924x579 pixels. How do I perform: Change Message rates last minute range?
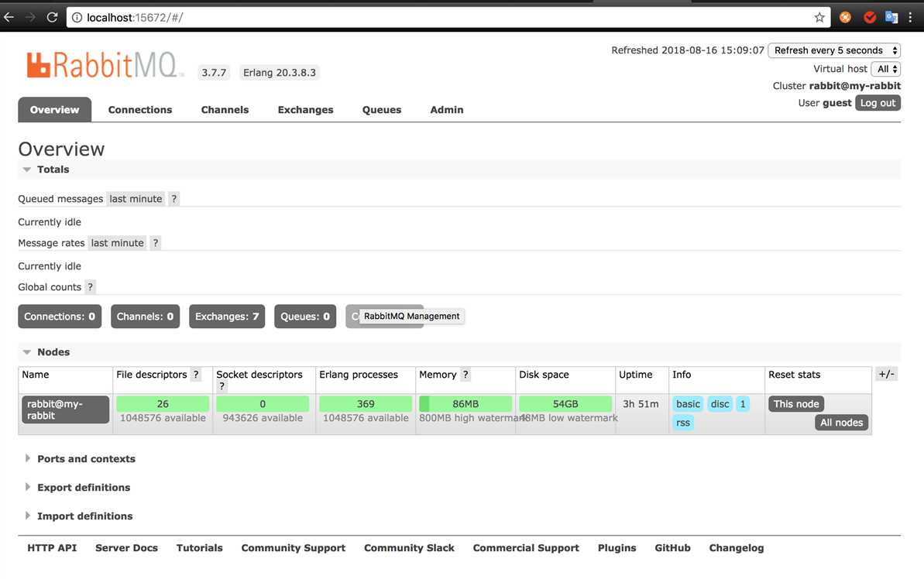[117, 243]
